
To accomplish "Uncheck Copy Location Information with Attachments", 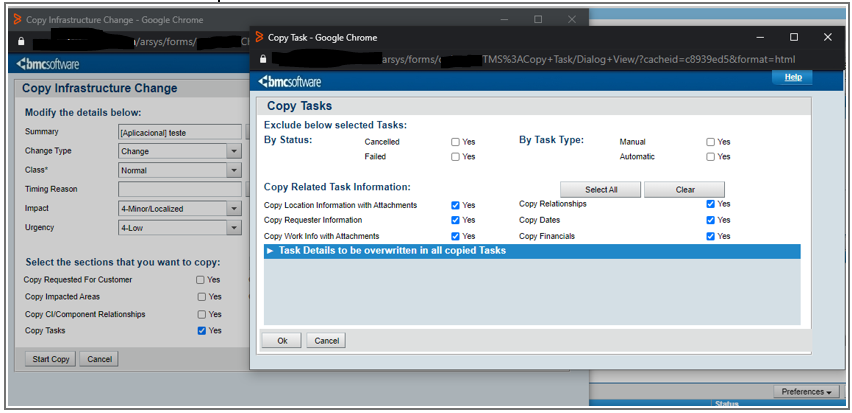I will click(455, 205).
